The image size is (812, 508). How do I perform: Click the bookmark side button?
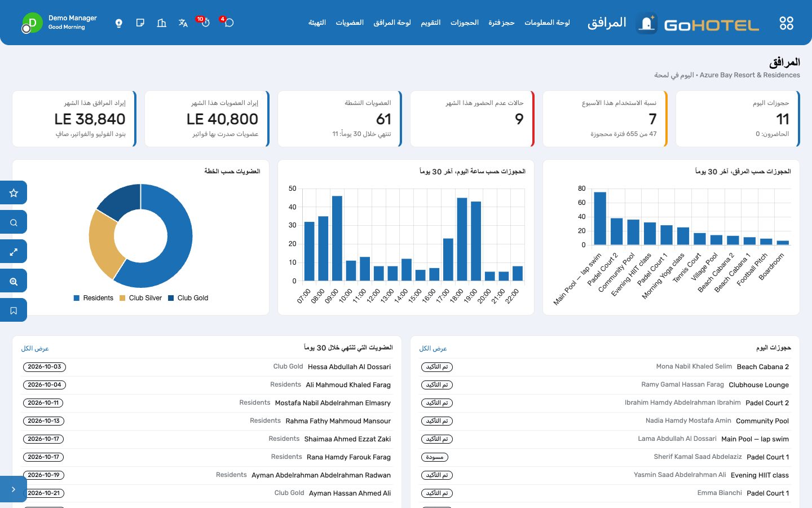click(x=14, y=310)
